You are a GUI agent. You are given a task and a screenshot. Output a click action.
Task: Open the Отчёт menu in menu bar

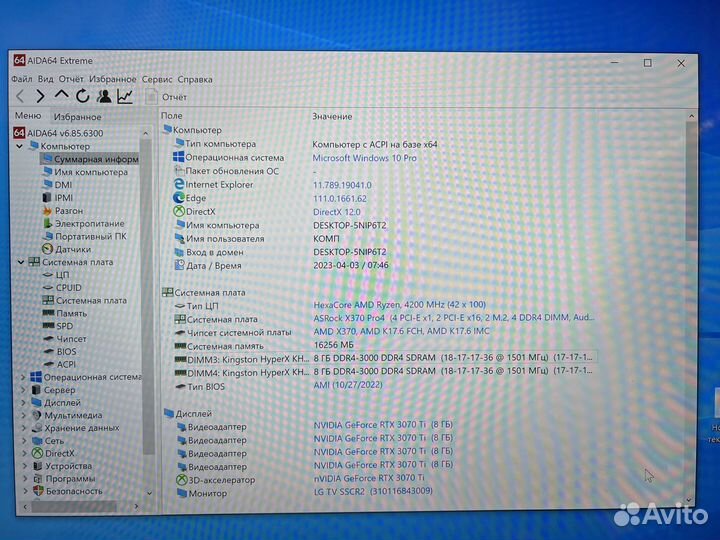[71, 79]
